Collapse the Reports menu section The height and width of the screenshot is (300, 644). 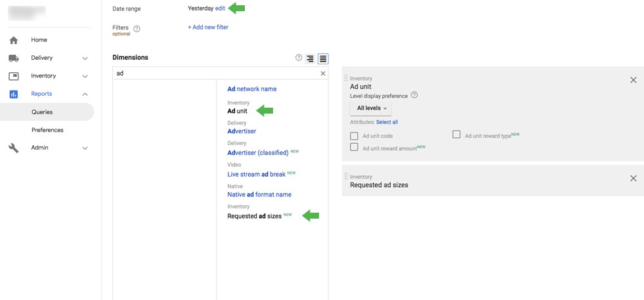pyautogui.click(x=85, y=94)
